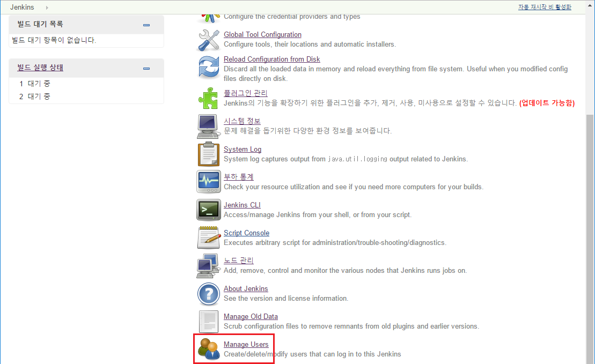This screenshot has height=364, width=595.
Task: Click the 빌드 대기 목록 panel title
Action: click(x=40, y=24)
